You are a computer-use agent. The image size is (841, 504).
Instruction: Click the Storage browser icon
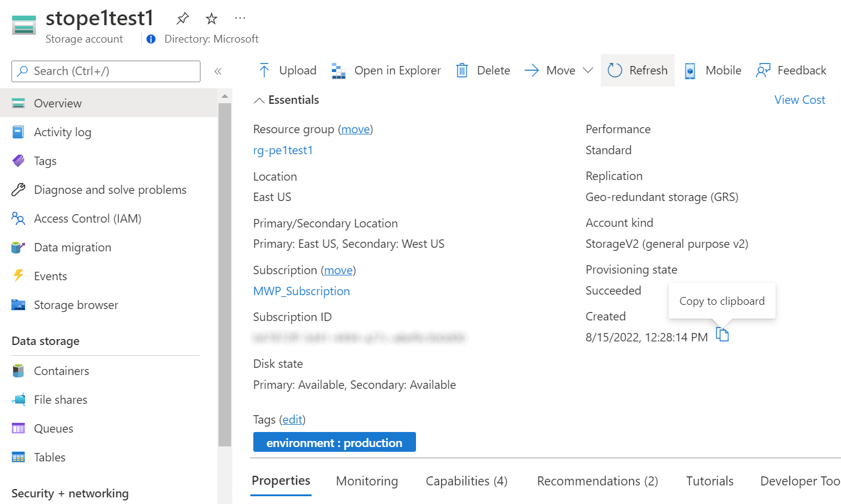tap(18, 305)
